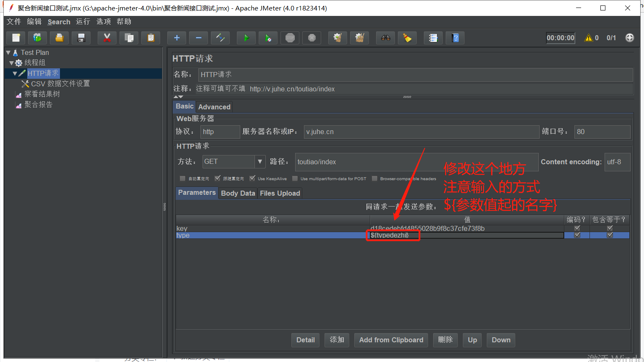Select the key parameter name cell
Screen dimensions: 644x362
[x=273, y=228]
